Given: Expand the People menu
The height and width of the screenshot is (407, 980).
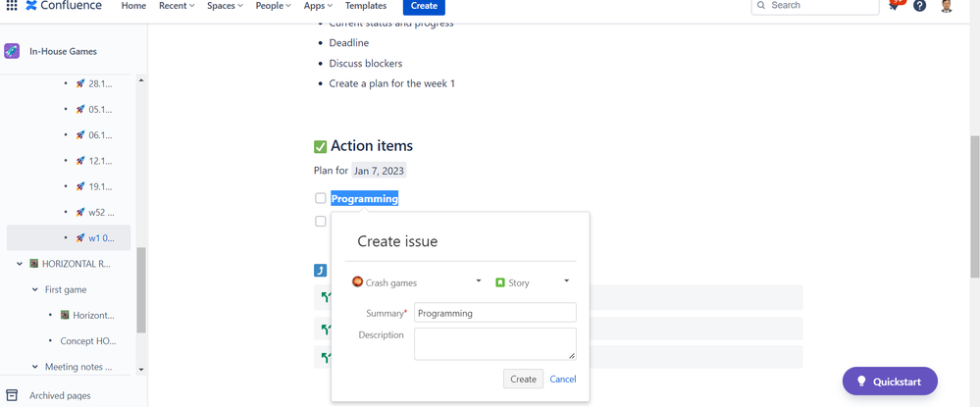Looking at the screenshot, I should point(273,6).
